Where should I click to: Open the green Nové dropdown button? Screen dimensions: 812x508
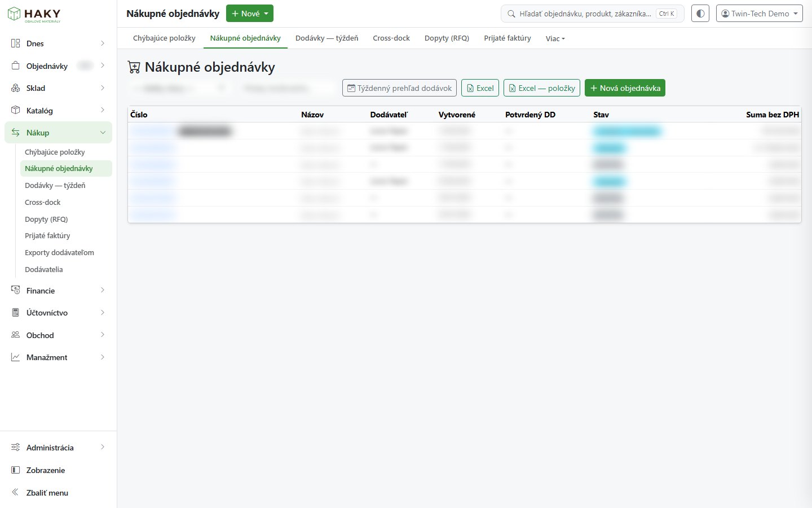pyautogui.click(x=250, y=14)
